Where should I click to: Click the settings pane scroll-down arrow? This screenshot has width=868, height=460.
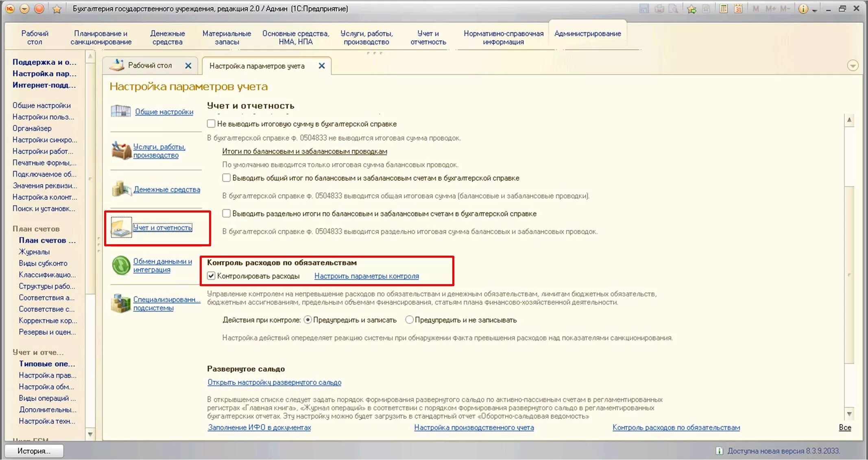click(849, 414)
